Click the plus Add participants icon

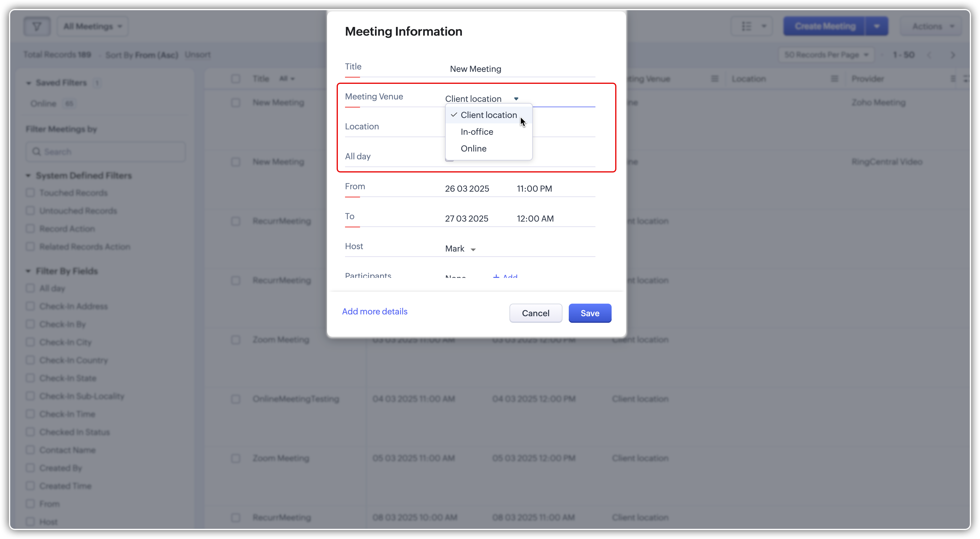point(496,277)
